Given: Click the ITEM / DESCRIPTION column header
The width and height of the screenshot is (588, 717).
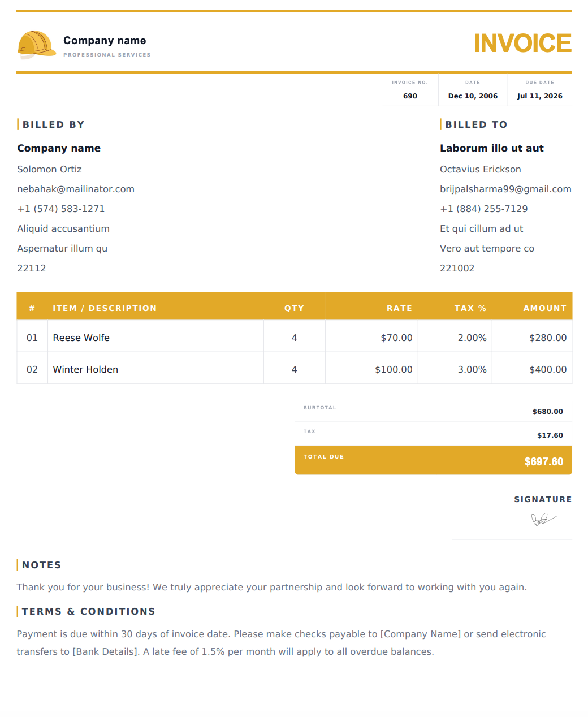Looking at the screenshot, I should [105, 308].
